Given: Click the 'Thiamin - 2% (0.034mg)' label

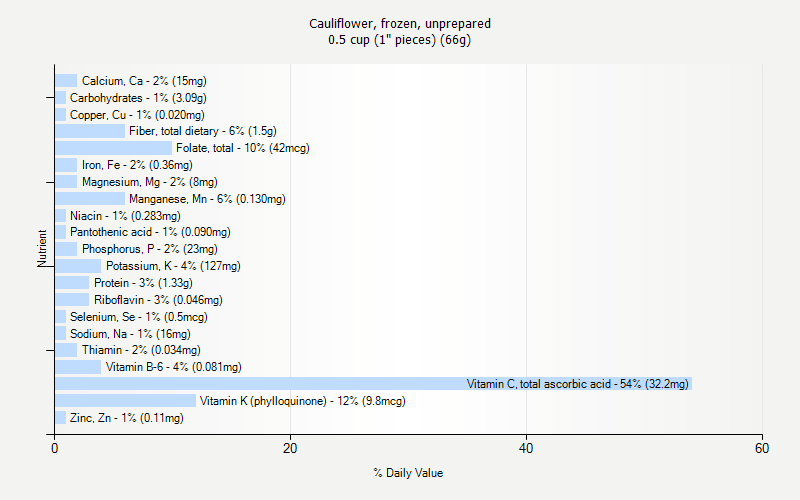Looking at the screenshot, I should pyautogui.click(x=141, y=350).
